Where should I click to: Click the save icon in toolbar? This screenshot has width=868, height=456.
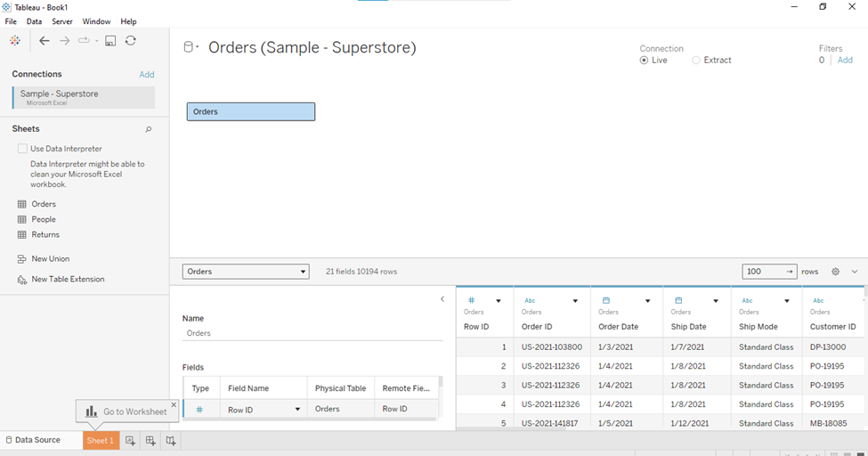tap(110, 40)
